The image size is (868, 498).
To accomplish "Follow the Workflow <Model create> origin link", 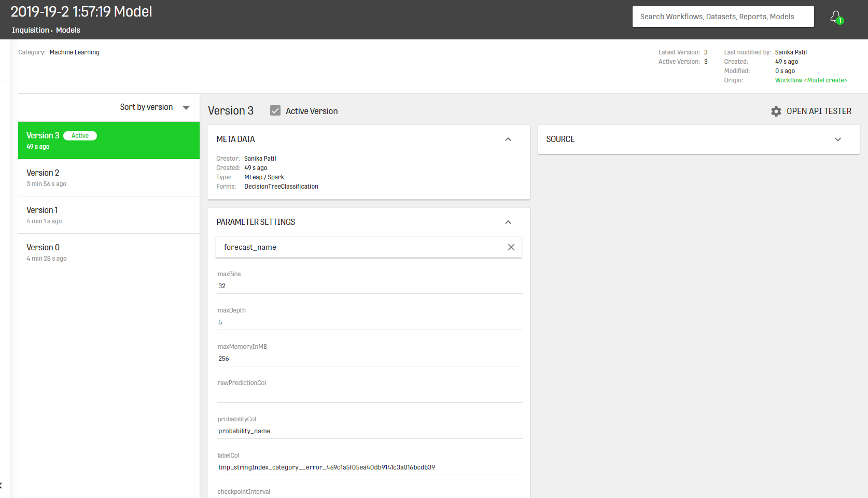I will pyautogui.click(x=811, y=80).
